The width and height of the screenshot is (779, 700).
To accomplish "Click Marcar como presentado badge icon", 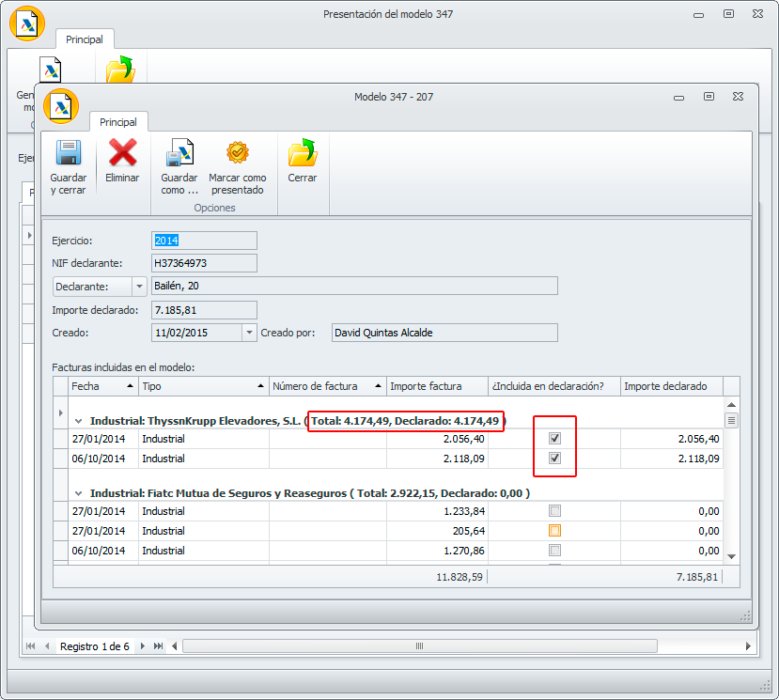I will click(237, 152).
